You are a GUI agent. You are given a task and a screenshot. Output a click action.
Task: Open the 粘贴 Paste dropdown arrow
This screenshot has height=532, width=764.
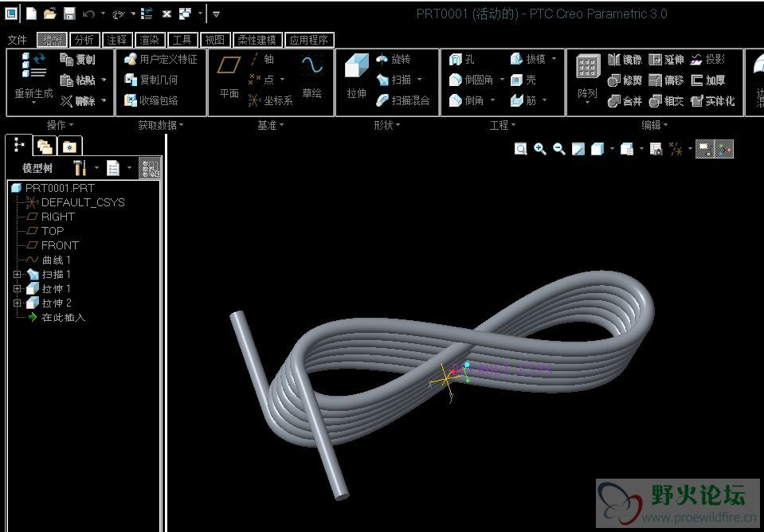(x=104, y=80)
